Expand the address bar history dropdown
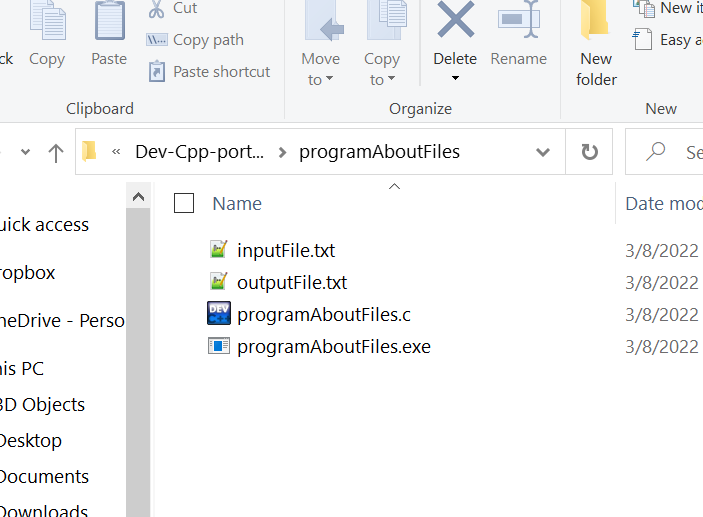Image resolution: width=703 pixels, height=517 pixels. [543, 152]
